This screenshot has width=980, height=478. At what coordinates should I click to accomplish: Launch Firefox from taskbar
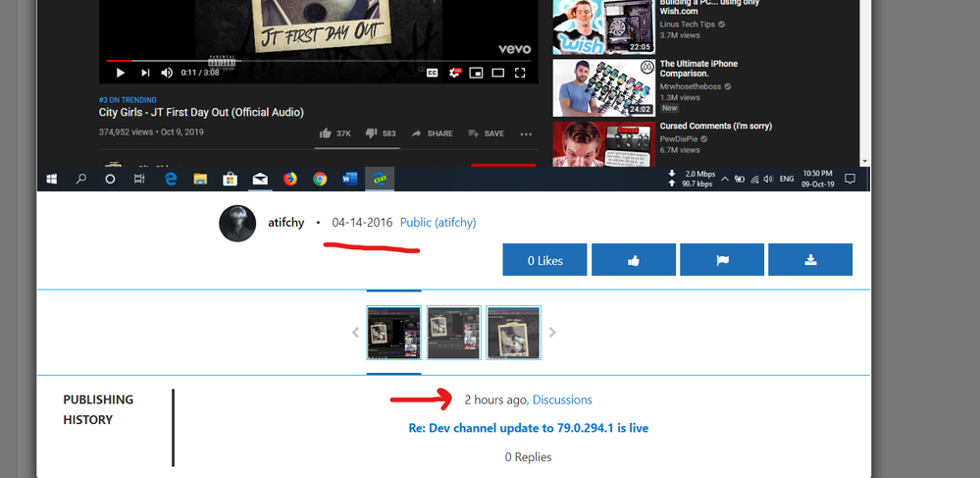click(x=290, y=179)
